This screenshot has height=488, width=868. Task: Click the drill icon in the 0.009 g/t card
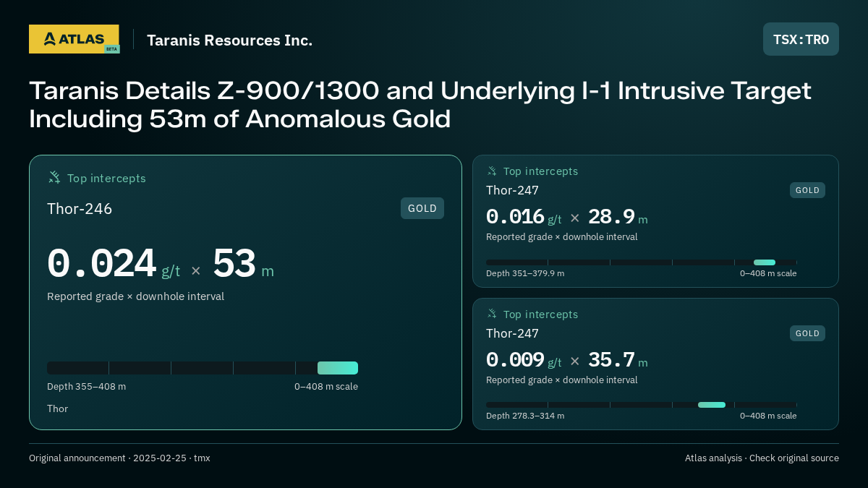point(492,314)
